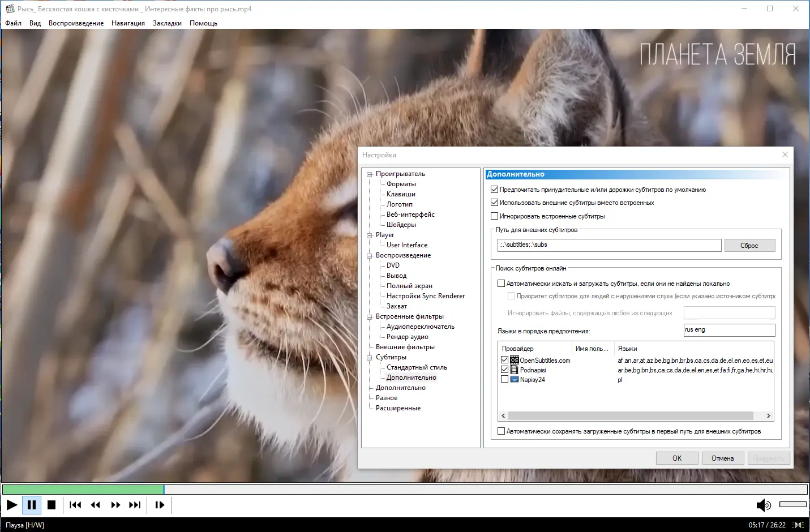
Task: Mute audio via the speaker icon
Action: click(x=764, y=504)
